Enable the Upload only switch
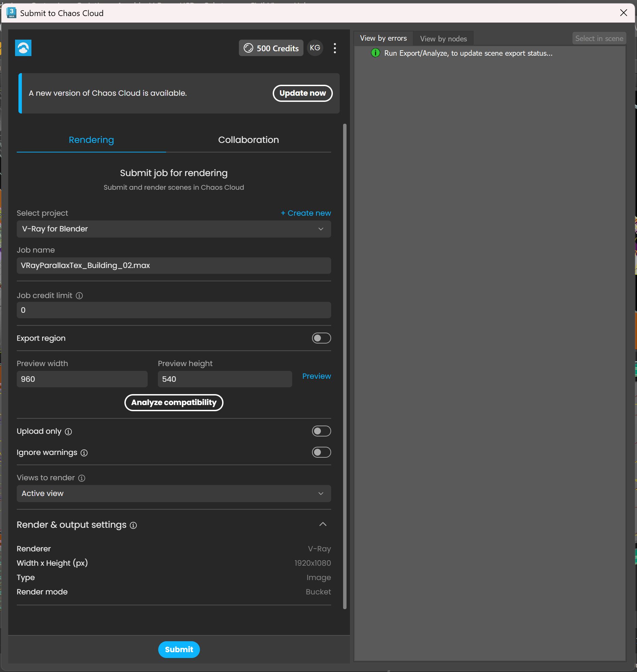The image size is (637, 672). coord(321,431)
